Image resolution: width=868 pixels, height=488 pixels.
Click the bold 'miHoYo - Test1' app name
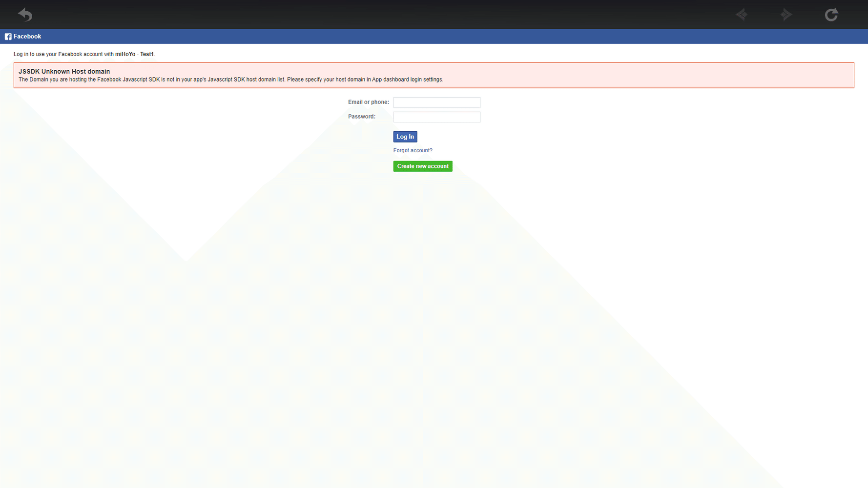tap(134, 54)
